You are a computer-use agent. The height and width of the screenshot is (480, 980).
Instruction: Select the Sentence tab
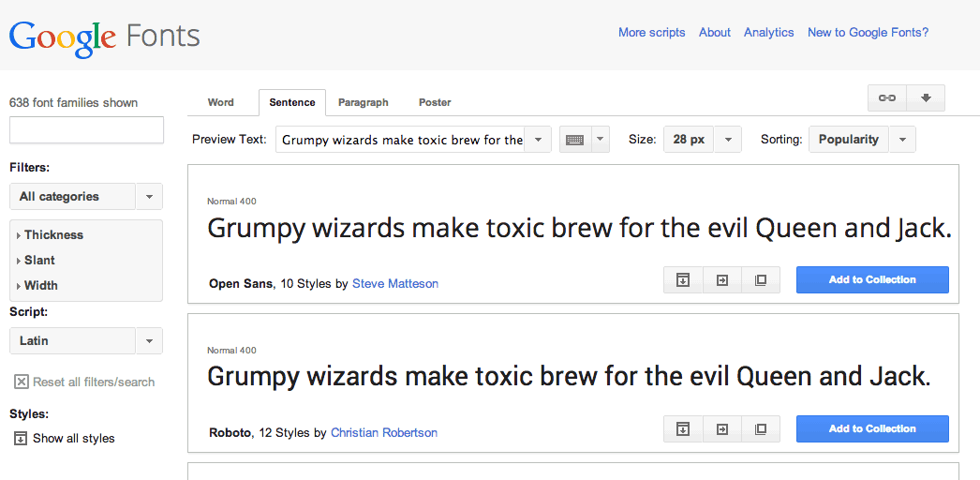point(292,102)
